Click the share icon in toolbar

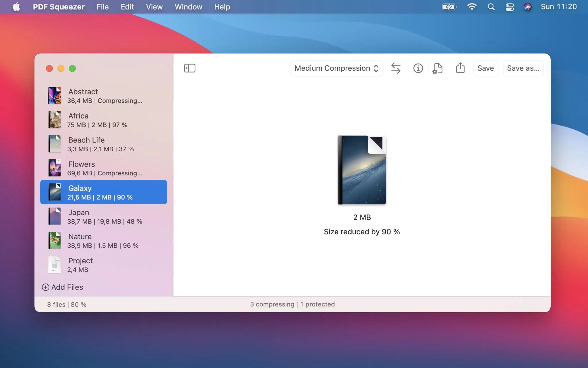click(460, 68)
